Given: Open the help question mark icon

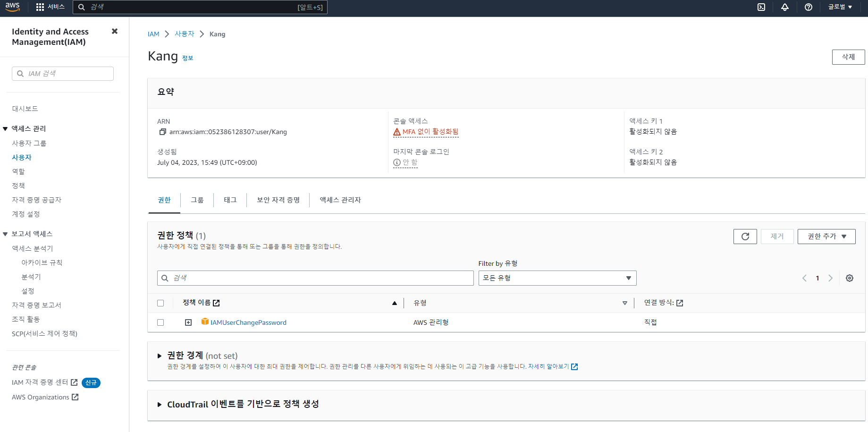Looking at the screenshot, I should tap(809, 7).
